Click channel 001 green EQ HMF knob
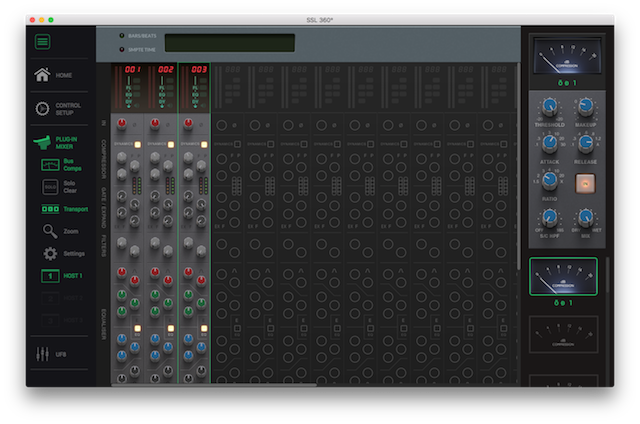The image size is (640, 424). point(121,294)
